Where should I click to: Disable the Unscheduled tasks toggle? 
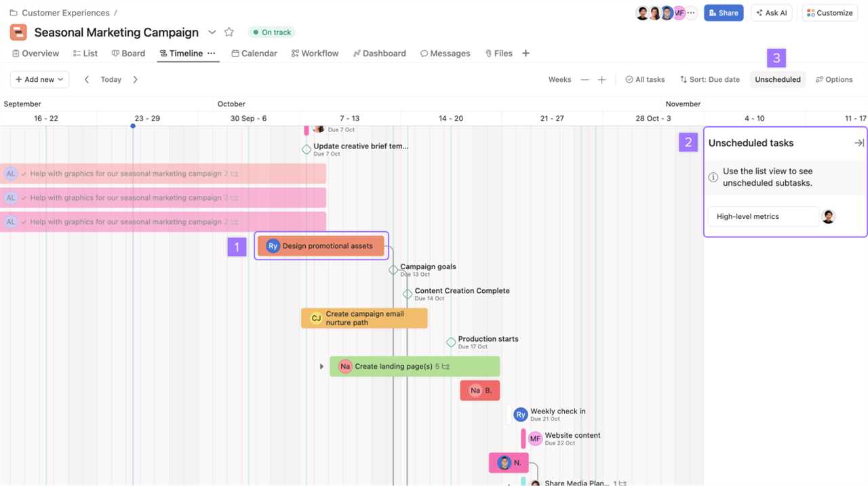pyautogui.click(x=777, y=79)
